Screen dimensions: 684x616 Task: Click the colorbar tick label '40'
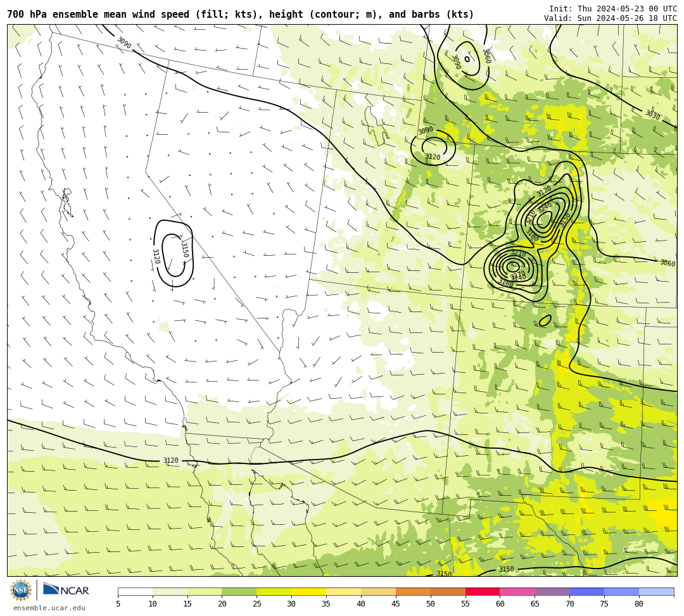361,604
